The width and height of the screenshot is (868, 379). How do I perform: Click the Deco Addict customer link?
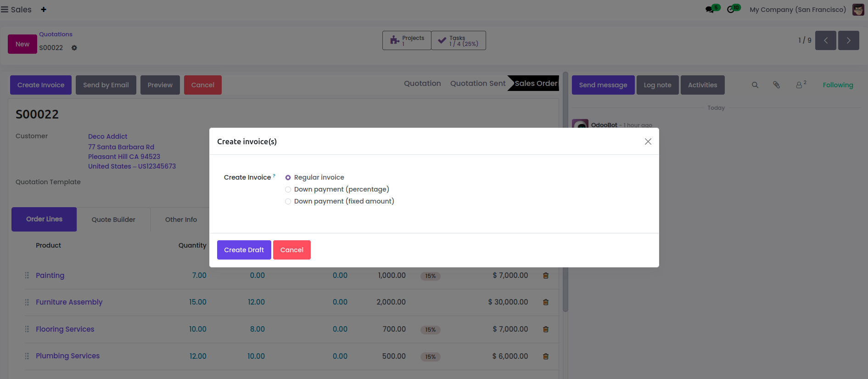pos(108,136)
